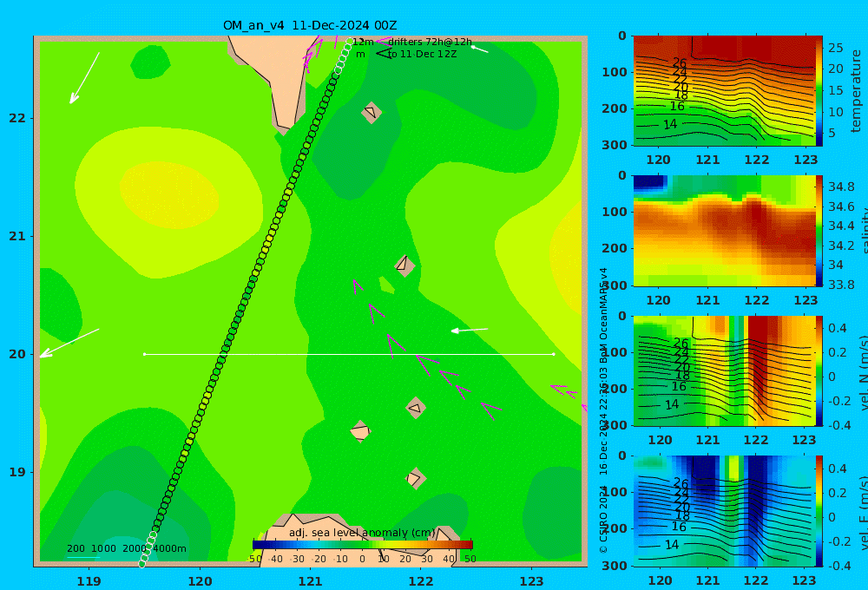Click the white section line at latitude 20

click(x=349, y=354)
